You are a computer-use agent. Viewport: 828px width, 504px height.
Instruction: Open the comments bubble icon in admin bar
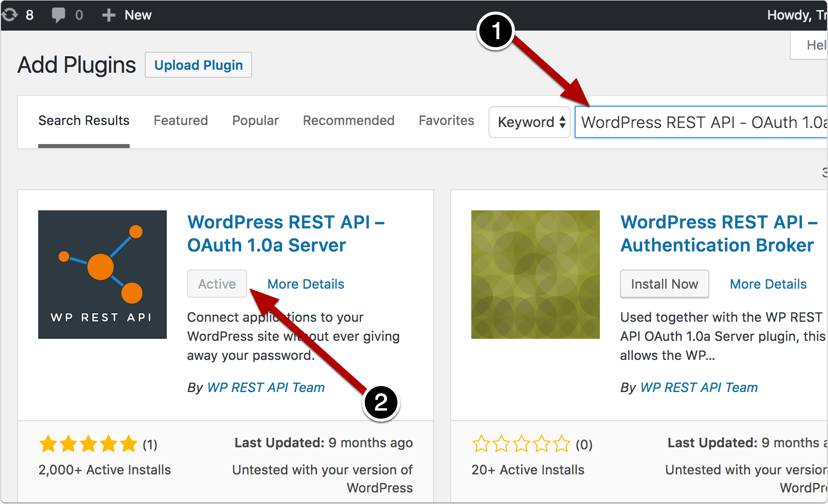(58, 15)
